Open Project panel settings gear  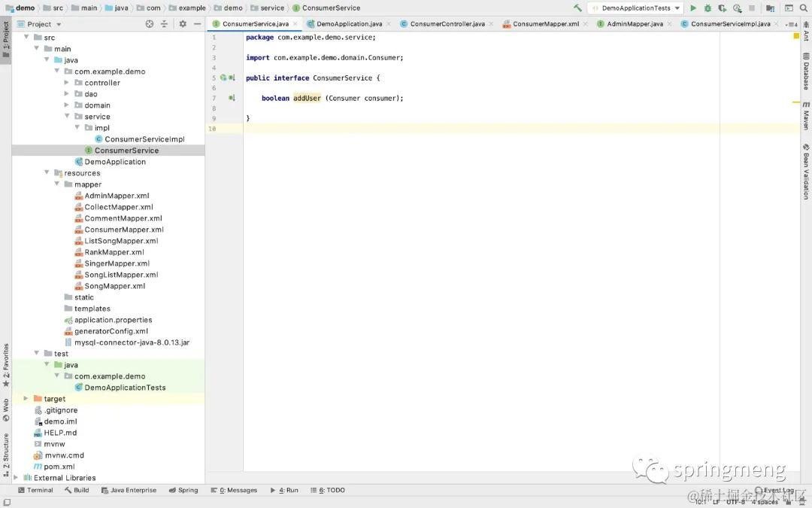tap(182, 24)
